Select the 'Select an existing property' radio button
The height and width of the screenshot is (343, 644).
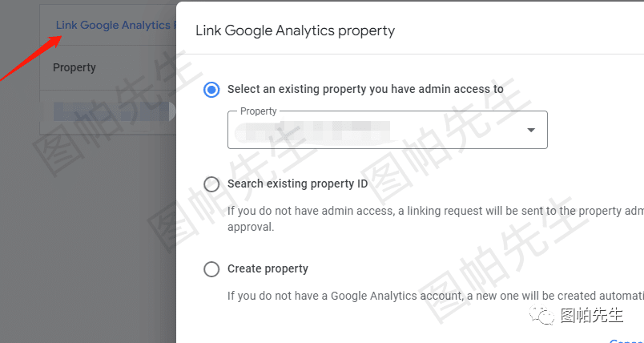211,90
